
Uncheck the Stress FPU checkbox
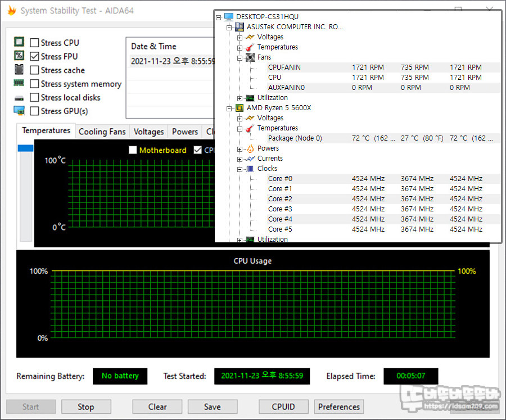point(34,56)
